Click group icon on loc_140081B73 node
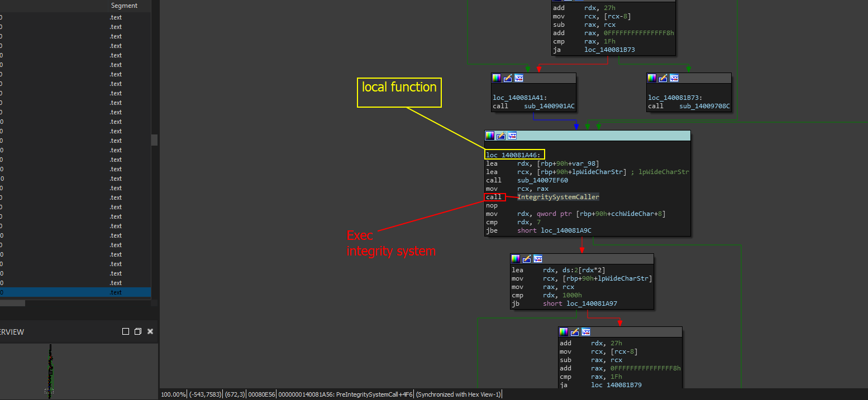Screen dimensions: 868x400 click(674, 78)
